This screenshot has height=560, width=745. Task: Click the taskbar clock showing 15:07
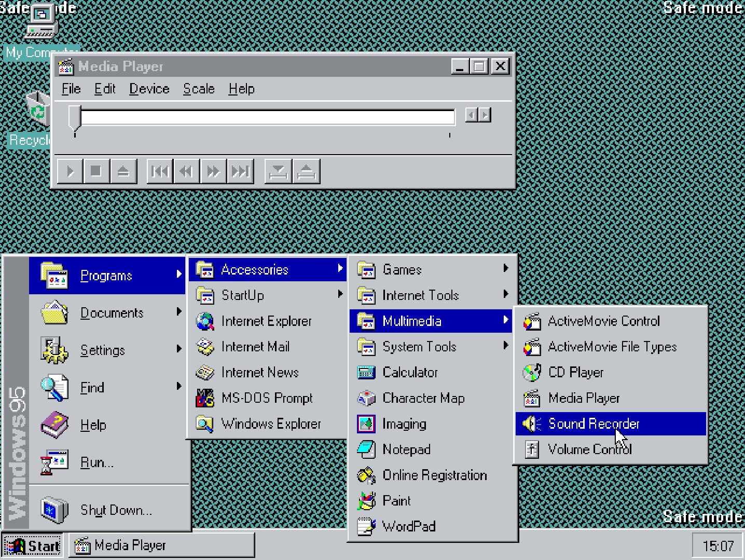(718, 546)
